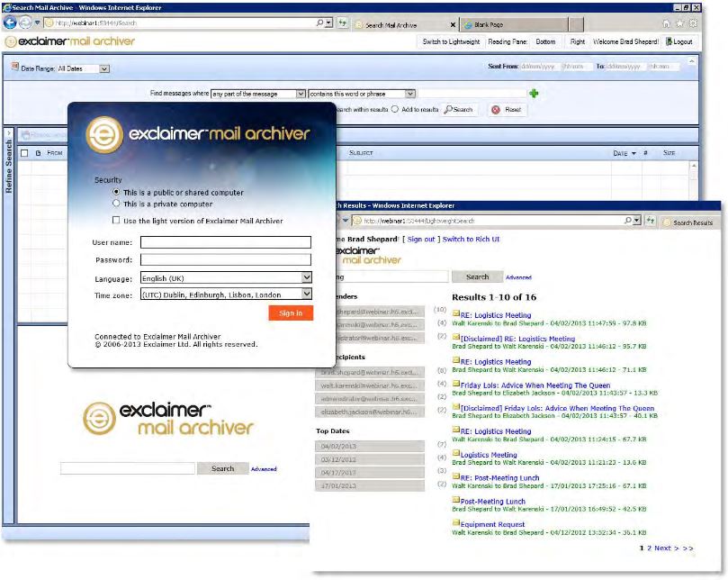728x580 pixels.
Task: Click the refresh icon beside the Search Mail Archive address bar
Action: (343, 23)
